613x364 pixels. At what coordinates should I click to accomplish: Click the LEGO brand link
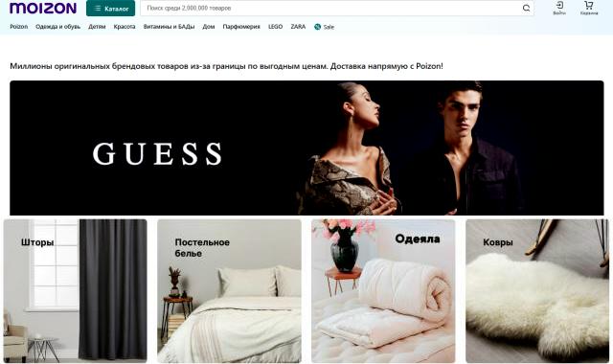click(275, 27)
